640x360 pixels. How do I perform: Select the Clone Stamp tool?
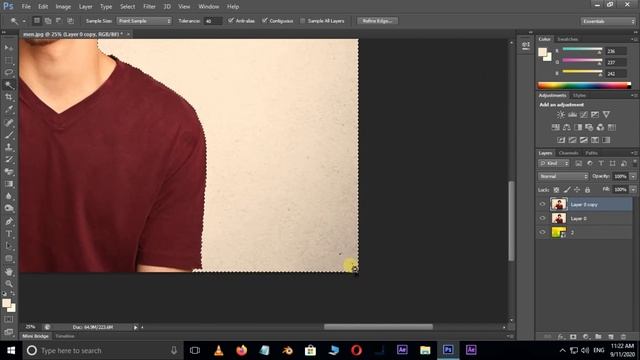tap(9, 147)
